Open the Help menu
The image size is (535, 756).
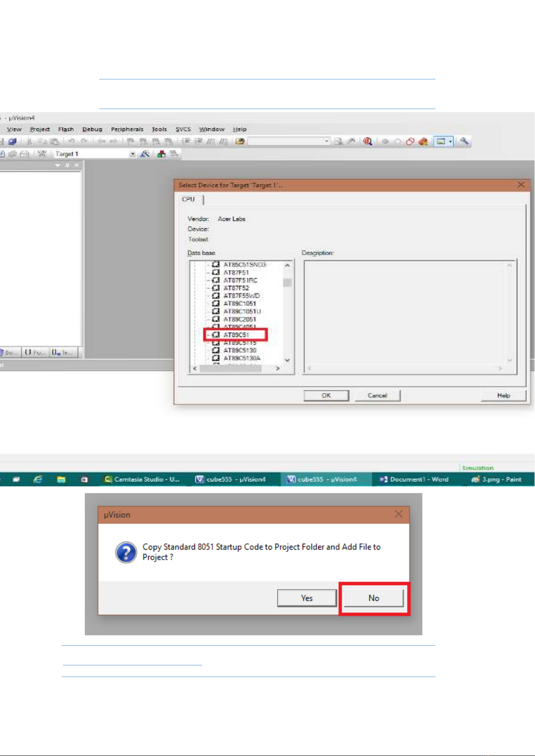240,129
